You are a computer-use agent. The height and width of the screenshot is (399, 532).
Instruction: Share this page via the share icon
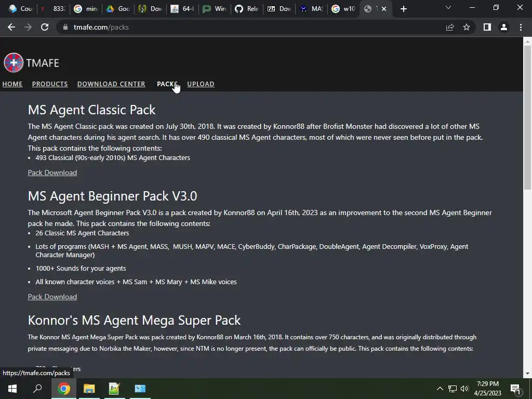tap(450, 27)
